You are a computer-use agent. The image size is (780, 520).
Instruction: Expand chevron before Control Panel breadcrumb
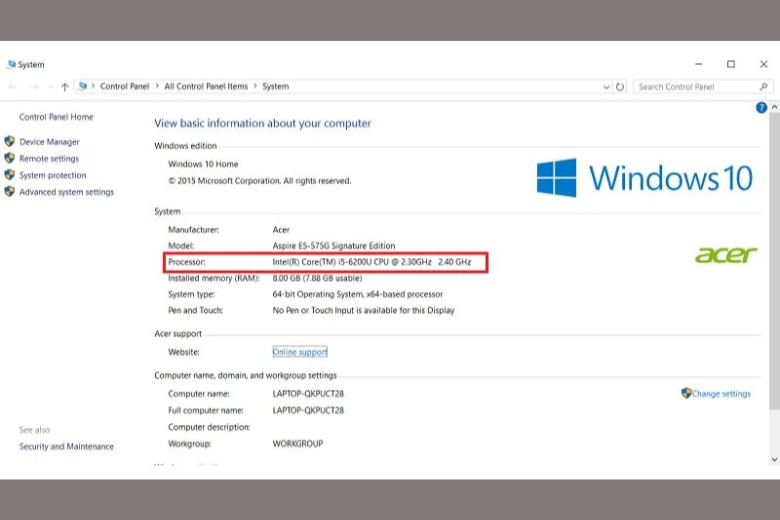[x=93, y=86]
